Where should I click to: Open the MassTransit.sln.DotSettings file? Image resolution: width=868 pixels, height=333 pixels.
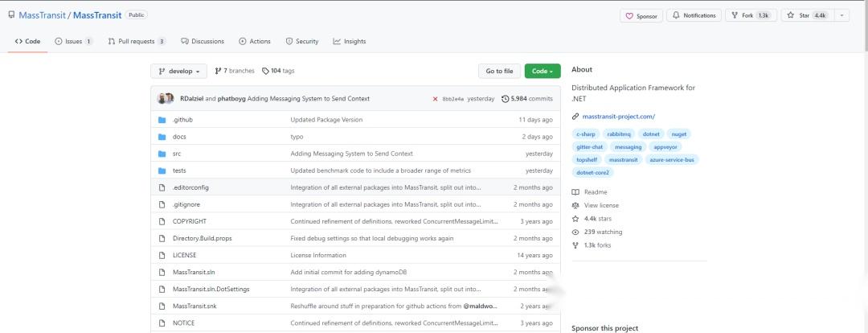tap(211, 290)
